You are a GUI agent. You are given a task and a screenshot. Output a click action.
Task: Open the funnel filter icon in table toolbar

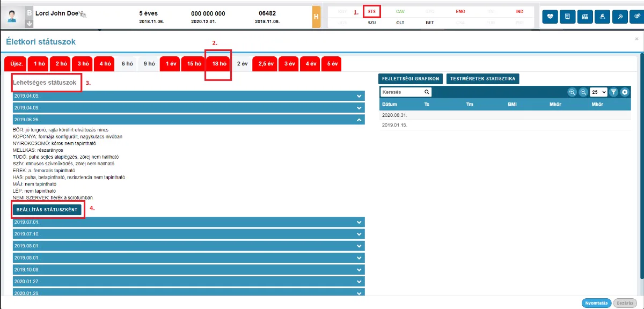(x=614, y=92)
